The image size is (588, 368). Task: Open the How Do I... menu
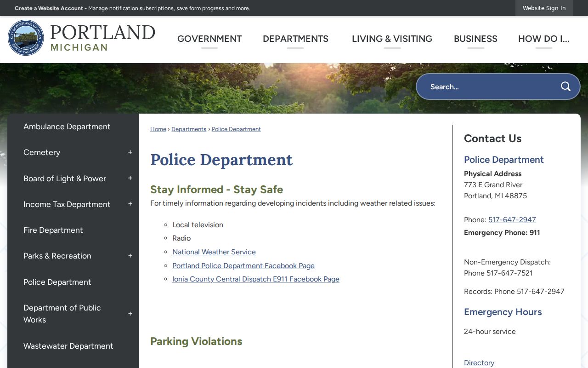point(544,39)
